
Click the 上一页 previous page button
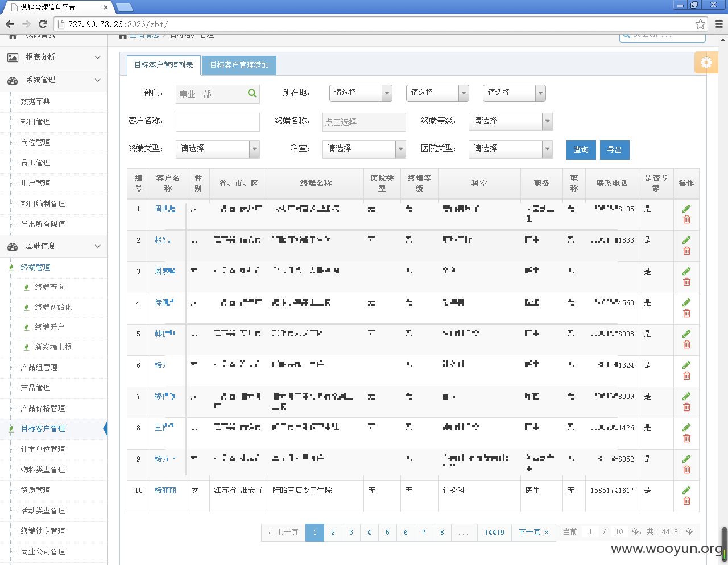click(x=283, y=533)
